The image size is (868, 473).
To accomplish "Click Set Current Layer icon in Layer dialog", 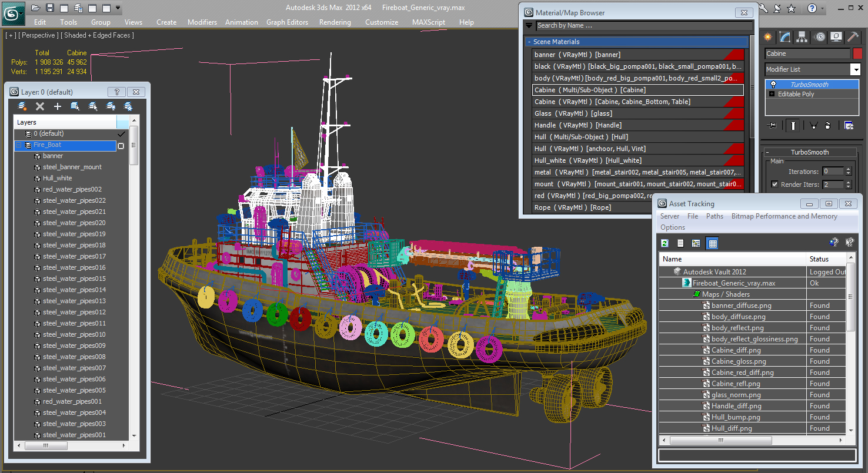I will coord(93,106).
